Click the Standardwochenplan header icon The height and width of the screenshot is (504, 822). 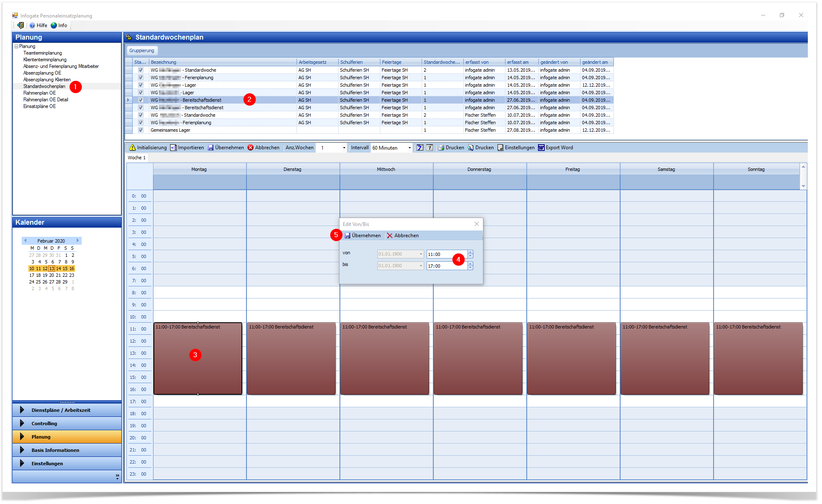pyautogui.click(x=129, y=37)
